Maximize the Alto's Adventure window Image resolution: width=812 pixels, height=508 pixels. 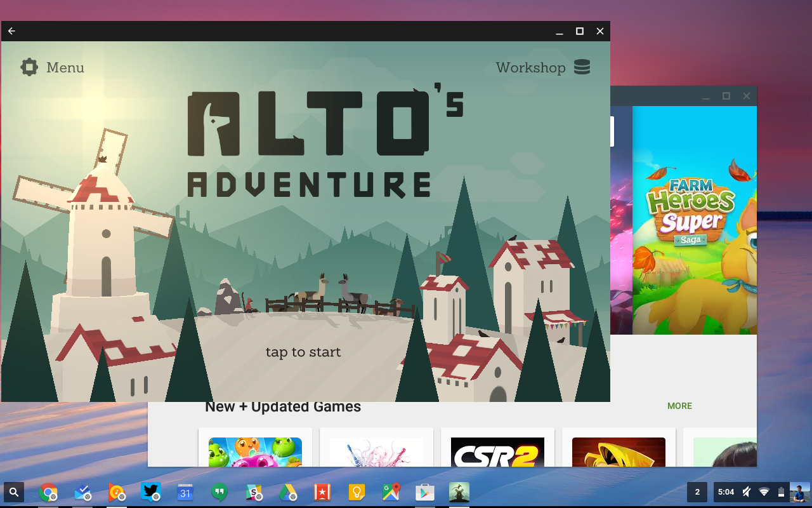click(x=579, y=31)
